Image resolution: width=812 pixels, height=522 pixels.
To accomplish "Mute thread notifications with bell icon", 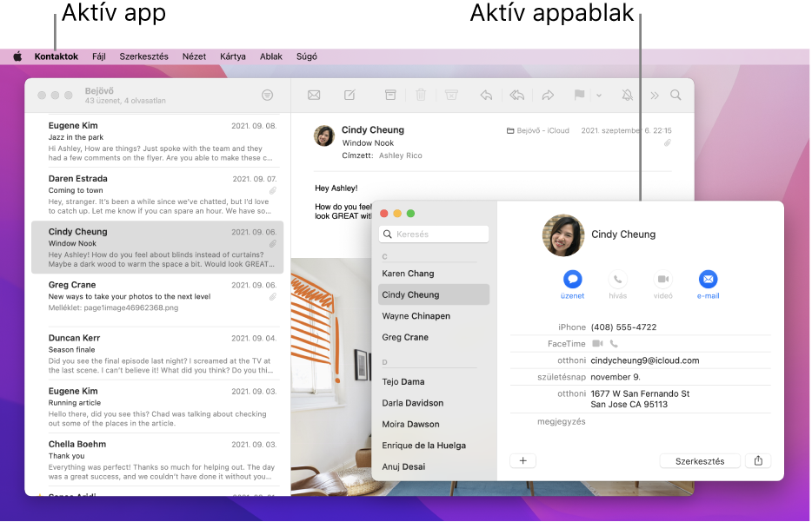I will click(x=625, y=95).
